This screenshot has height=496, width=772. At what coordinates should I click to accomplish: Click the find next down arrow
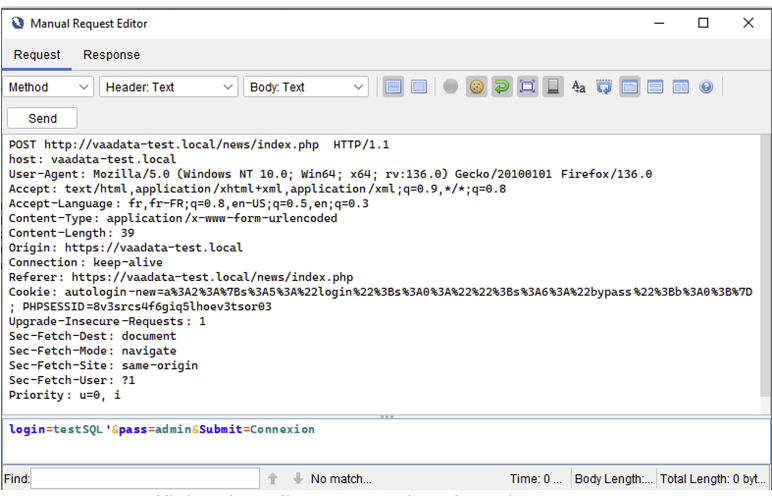(x=297, y=479)
